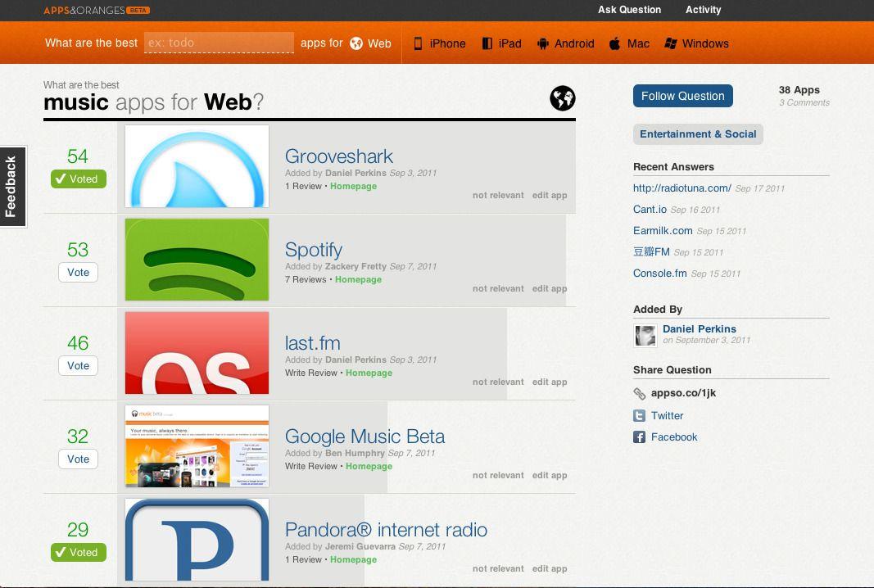Click edit app for Google Music Beta
The width and height of the screenshot is (874, 588).
550,476
